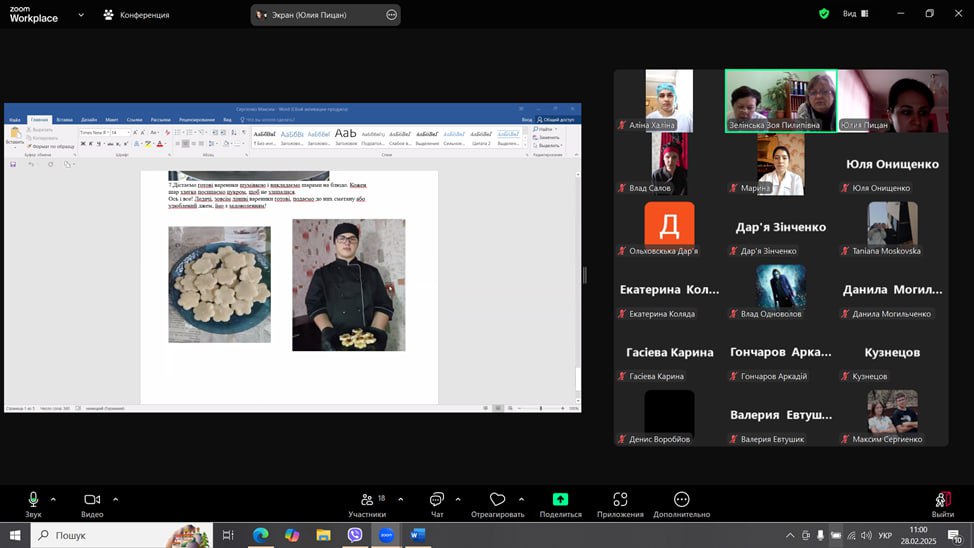The width and height of the screenshot is (974, 548).
Task: Open Viber from the Windows taskbar
Action: 355,535
